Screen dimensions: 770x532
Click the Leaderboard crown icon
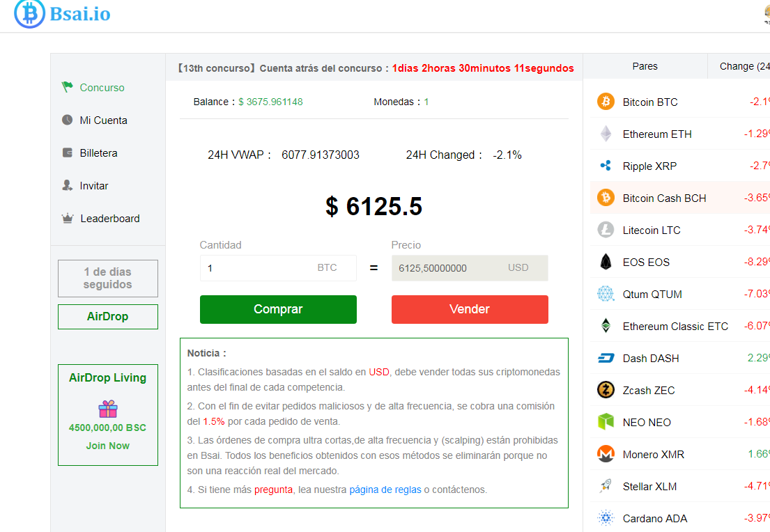68,219
